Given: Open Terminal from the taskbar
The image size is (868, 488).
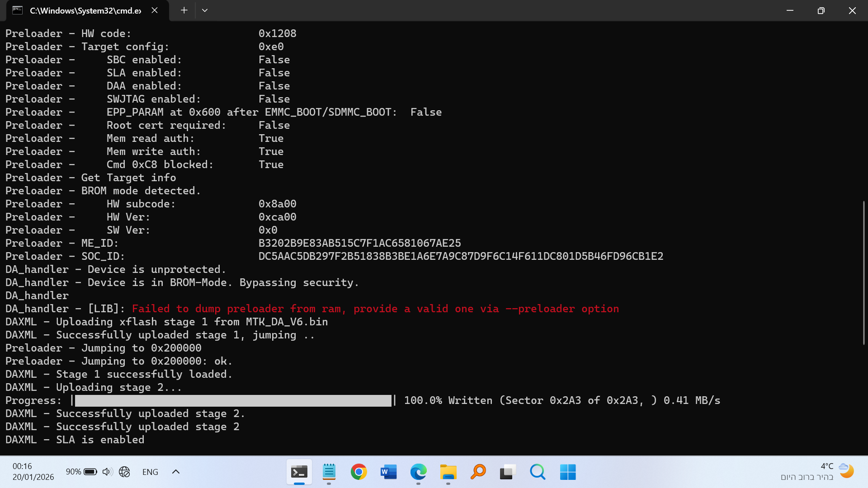Looking at the screenshot, I should click(x=299, y=472).
